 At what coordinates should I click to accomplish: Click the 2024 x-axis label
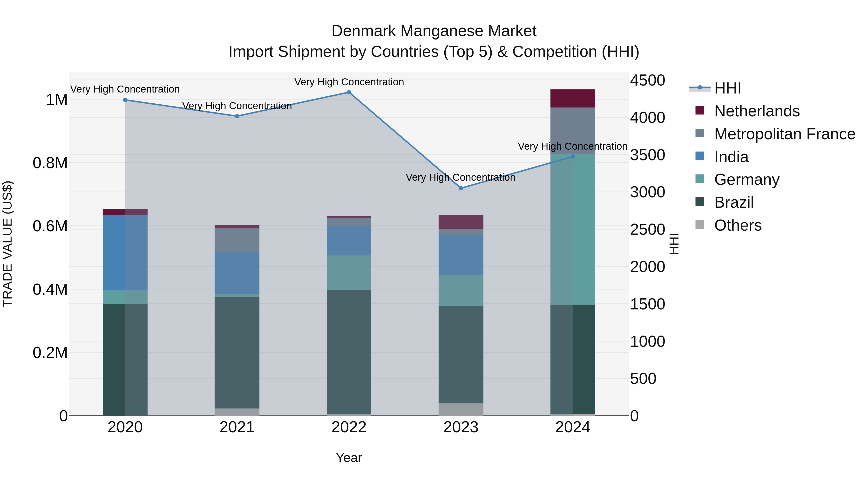click(x=573, y=427)
